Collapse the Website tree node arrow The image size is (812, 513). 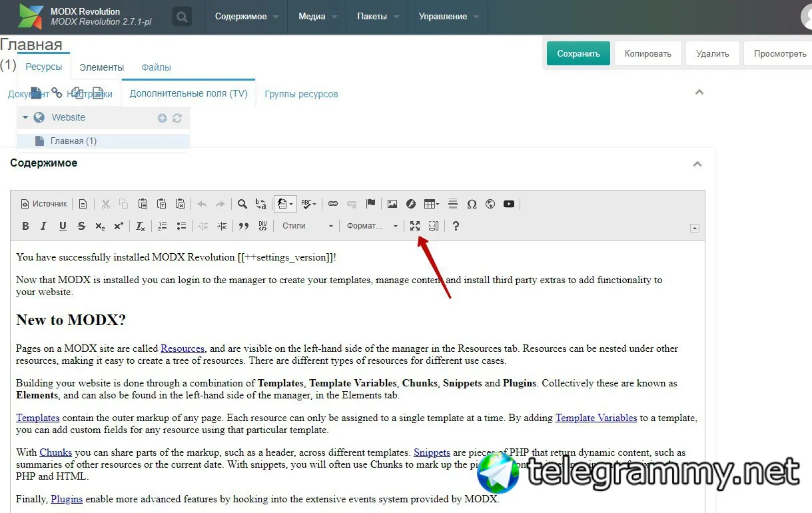pos(25,117)
